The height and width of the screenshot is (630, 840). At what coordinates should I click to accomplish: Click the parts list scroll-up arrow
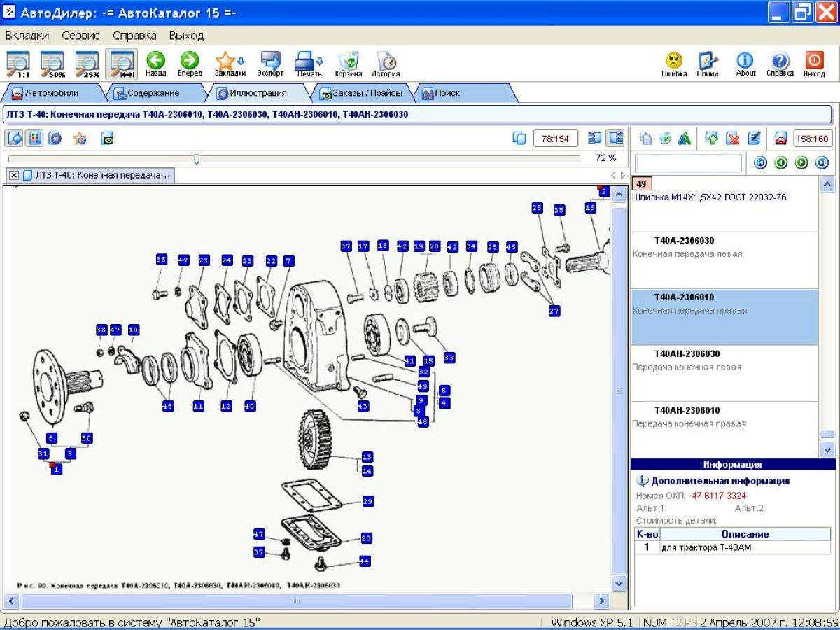[827, 185]
